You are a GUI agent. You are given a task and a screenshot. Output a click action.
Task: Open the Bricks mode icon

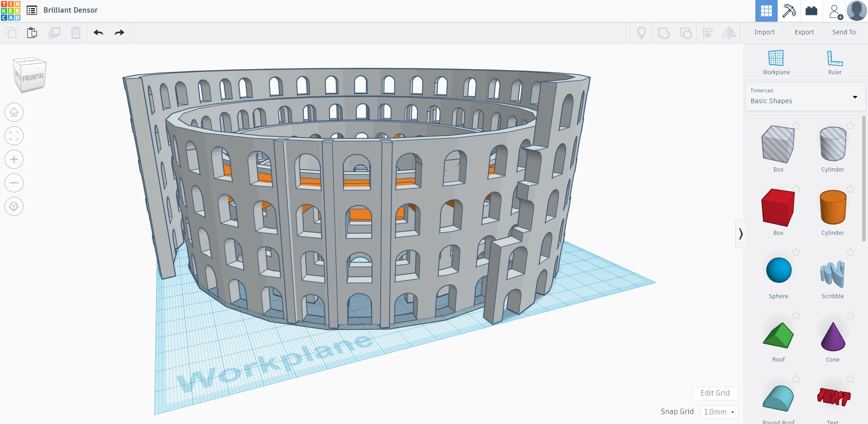[811, 11]
